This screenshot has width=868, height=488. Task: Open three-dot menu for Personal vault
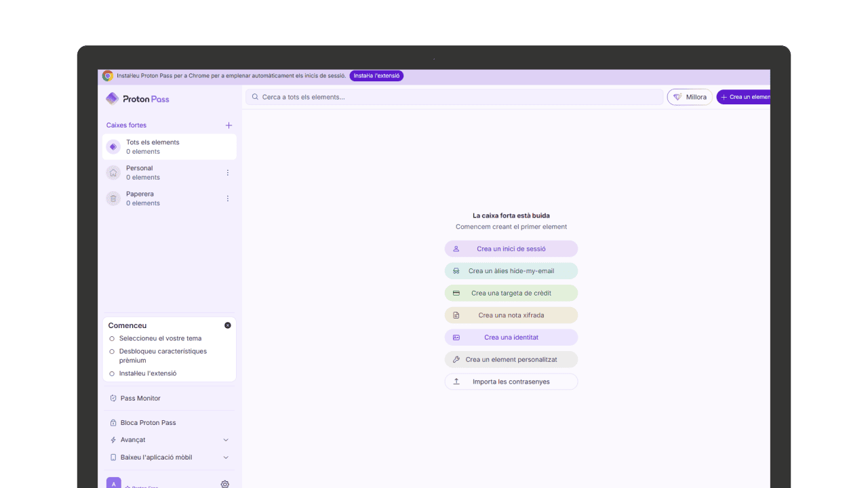click(227, 173)
